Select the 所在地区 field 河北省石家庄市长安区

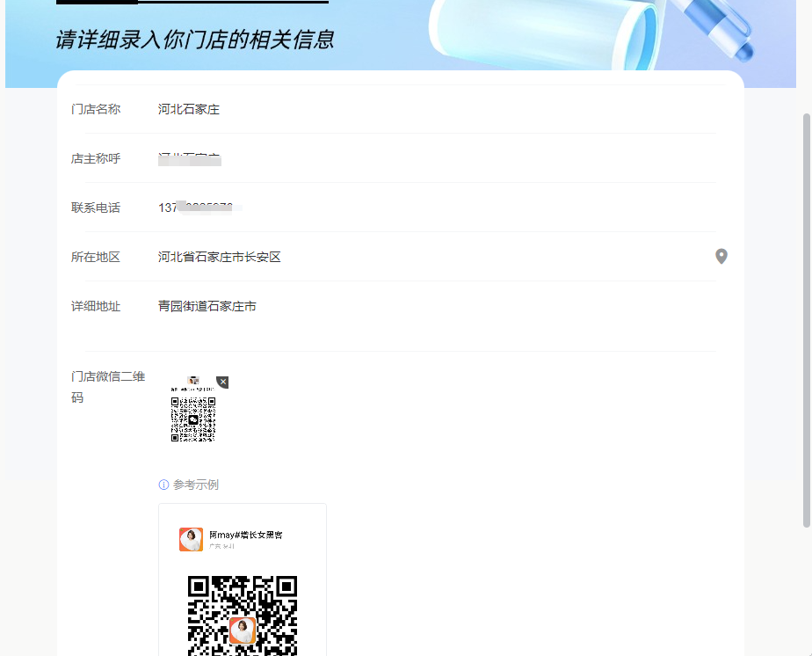(x=434, y=257)
